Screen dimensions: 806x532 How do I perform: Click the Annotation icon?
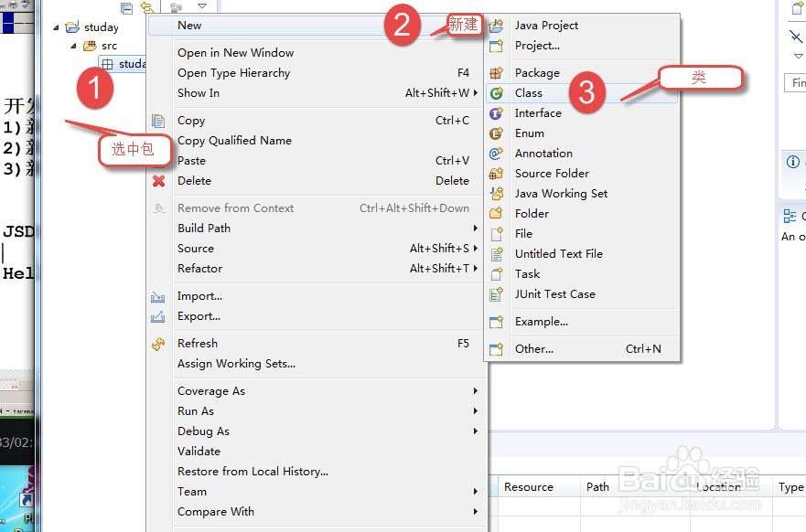(496, 154)
